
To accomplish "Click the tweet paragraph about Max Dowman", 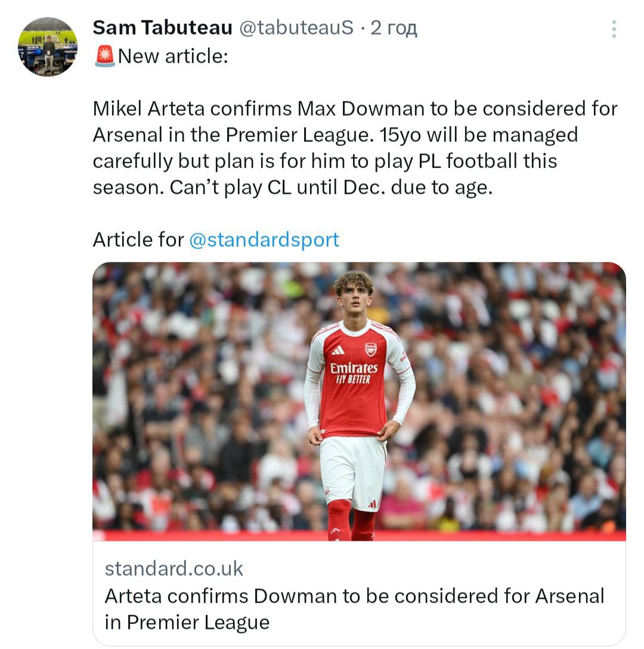I will tap(355, 148).
